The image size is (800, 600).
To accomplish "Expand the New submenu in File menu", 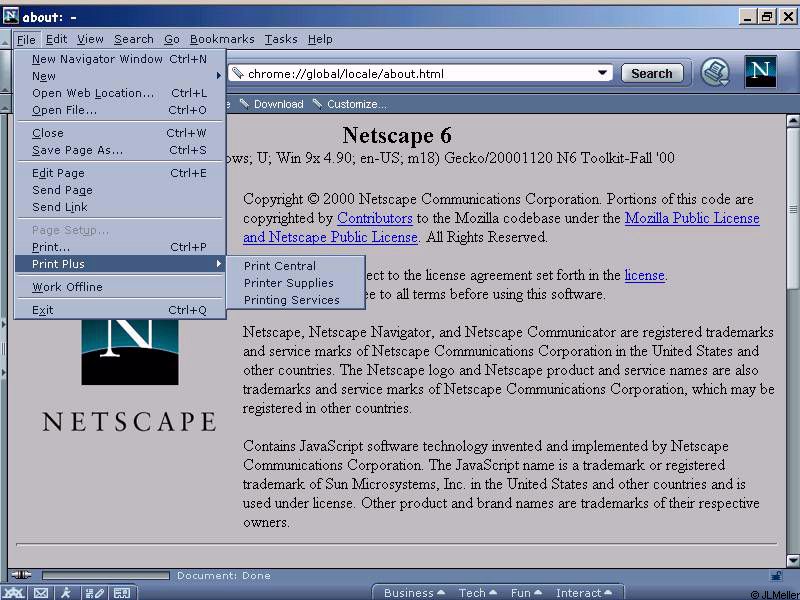I will (120, 76).
